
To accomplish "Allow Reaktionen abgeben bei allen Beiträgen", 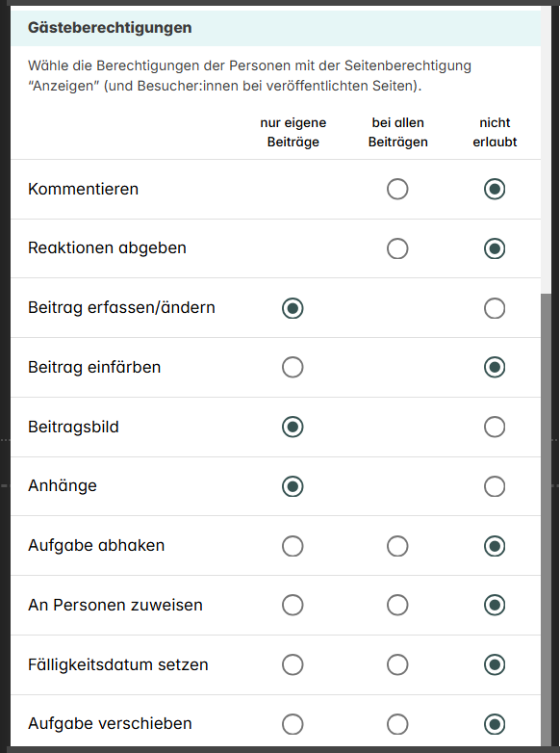I will click(x=397, y=248).
